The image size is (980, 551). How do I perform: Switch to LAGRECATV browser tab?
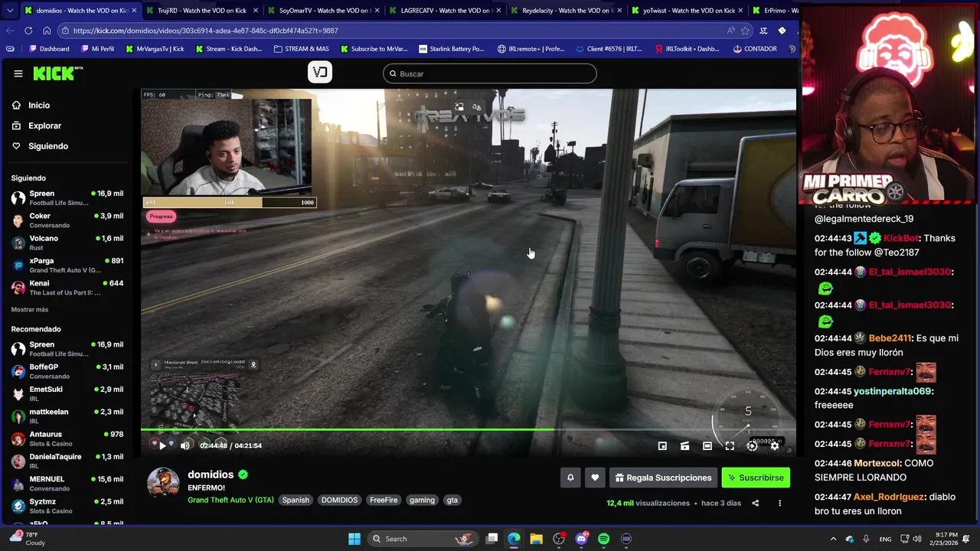click(446, 11)
